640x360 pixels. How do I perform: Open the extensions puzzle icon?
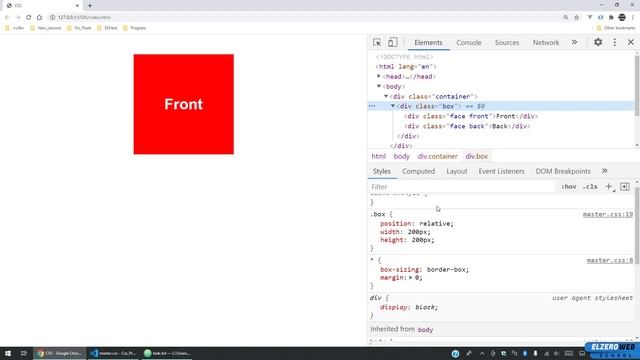click(611, 17)
